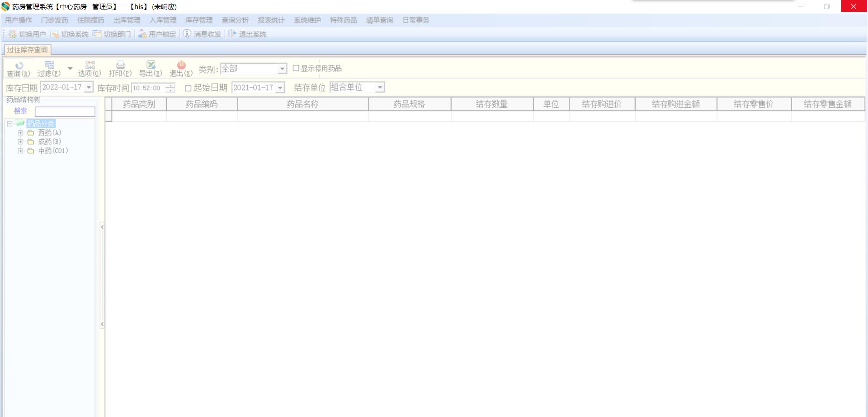Image resolution: width=868 pixels, height=417 pixels.
Task: Expand the 中药(C01) tree node
Action: [x=20, y=151]
